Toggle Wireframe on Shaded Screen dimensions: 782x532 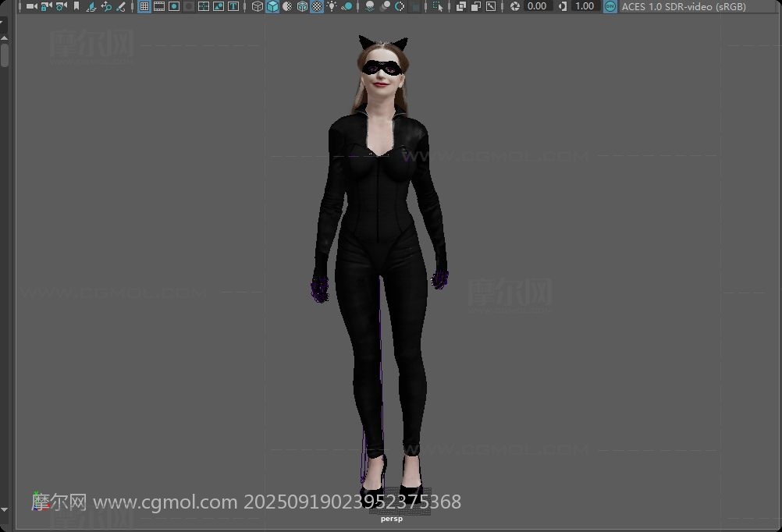pos(302,6)
